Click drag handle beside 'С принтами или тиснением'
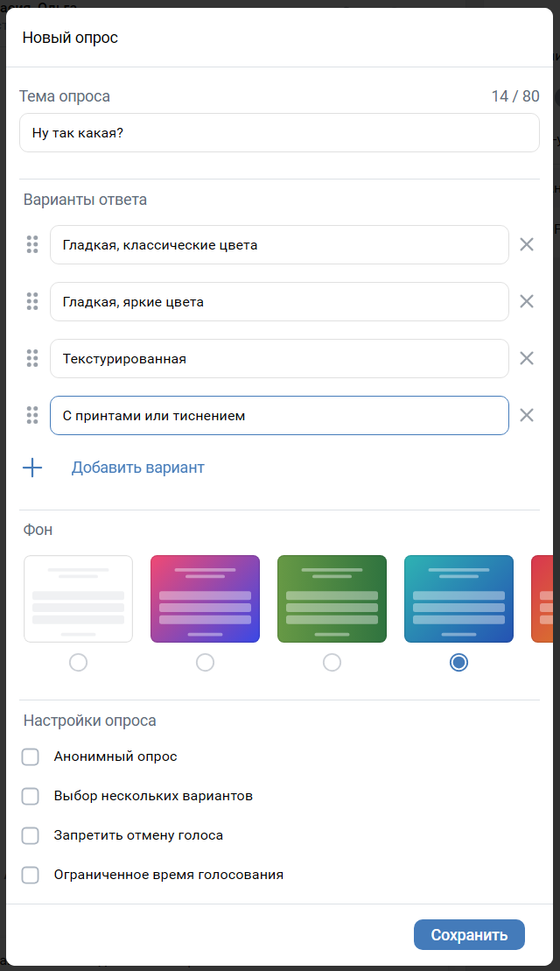The height and width of the screenshot is (971, 560). [32, 415]
